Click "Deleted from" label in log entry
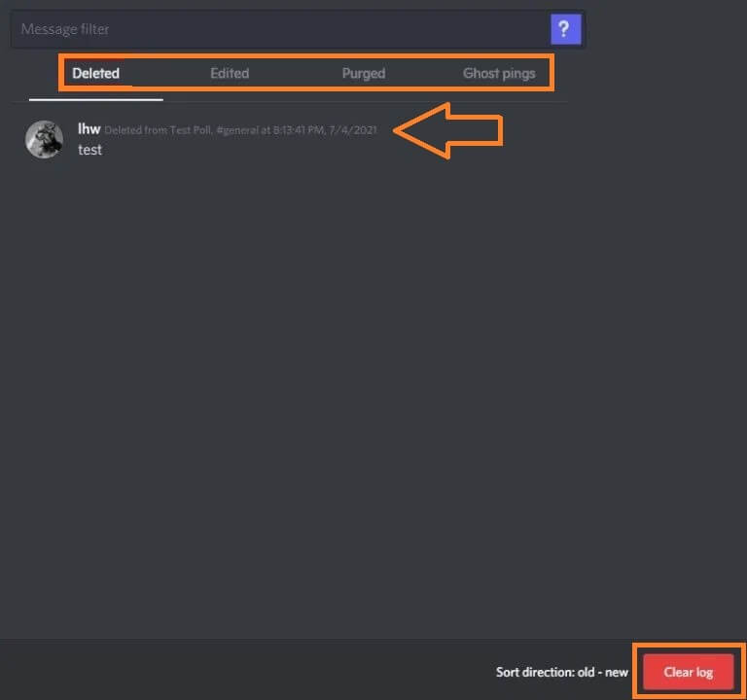The image size is (747, 700). 136,130
